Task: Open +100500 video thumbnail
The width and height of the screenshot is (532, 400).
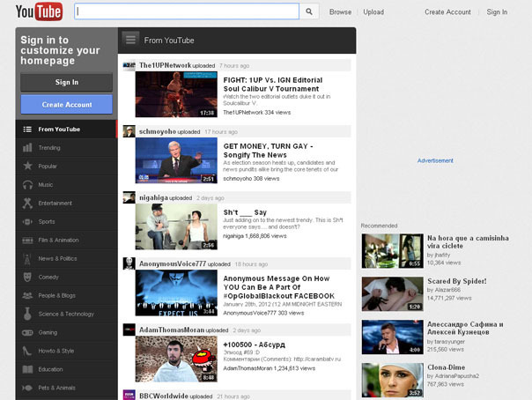Action: 176,359
